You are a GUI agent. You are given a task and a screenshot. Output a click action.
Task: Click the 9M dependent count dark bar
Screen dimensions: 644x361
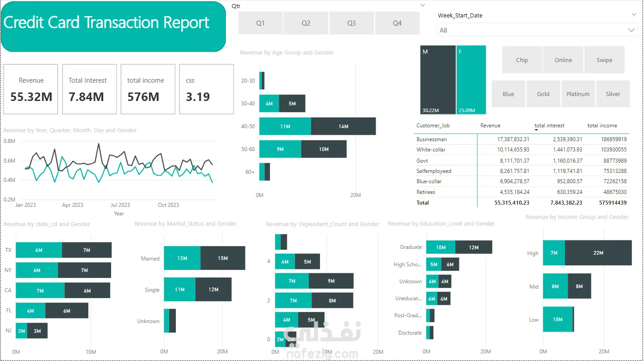pyautogui.click(x=331, y=281)
